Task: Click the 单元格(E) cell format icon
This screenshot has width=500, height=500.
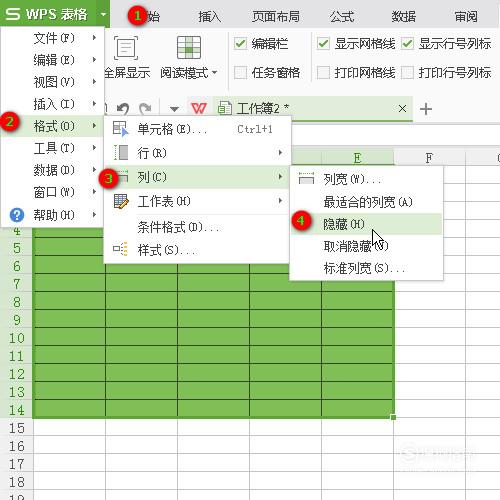Action: coord(120,129)
